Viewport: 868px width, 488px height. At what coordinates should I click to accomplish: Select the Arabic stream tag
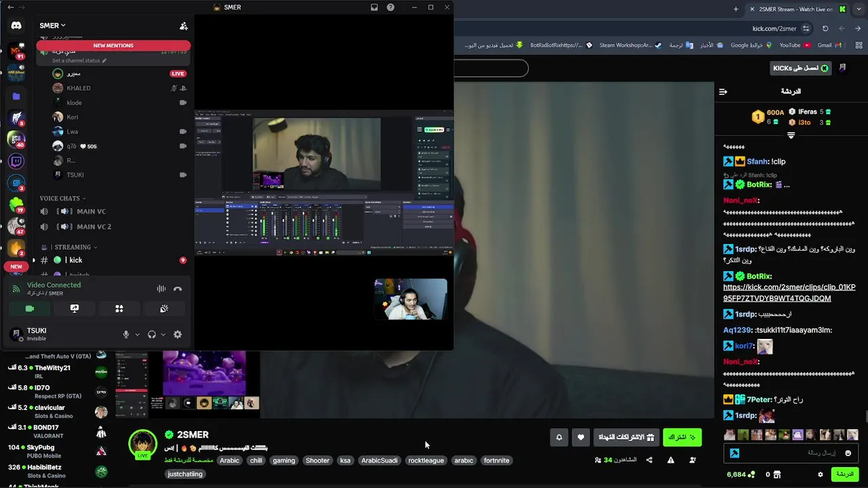tap(229, 460)
